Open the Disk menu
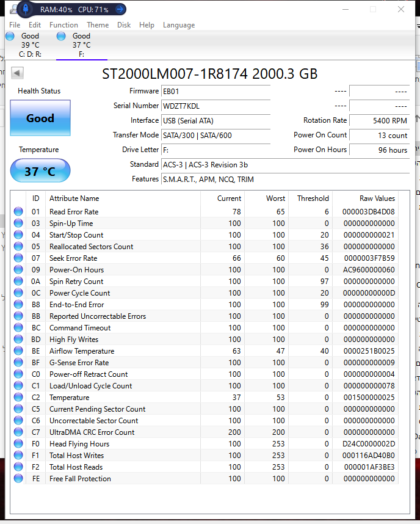420x524 pixels. click(x=124, y=25)
